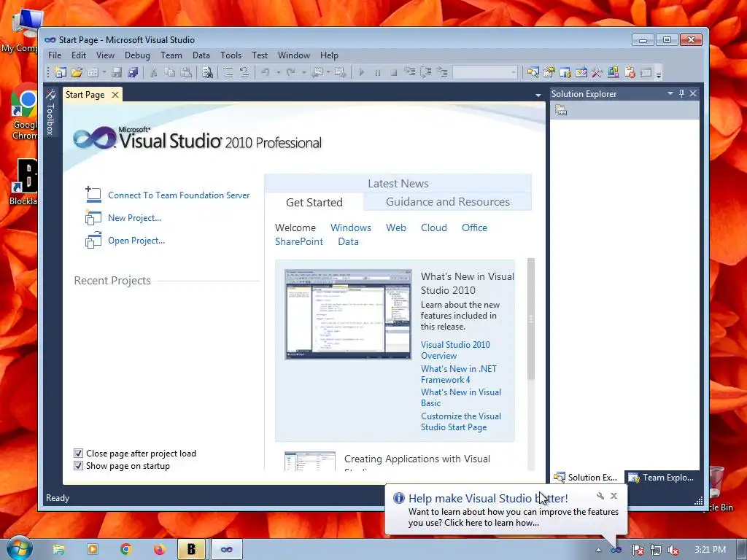This screenshot has height=560, width=747.
Task: Click the New Project toolbar icon
Action: tap(60, 72)
